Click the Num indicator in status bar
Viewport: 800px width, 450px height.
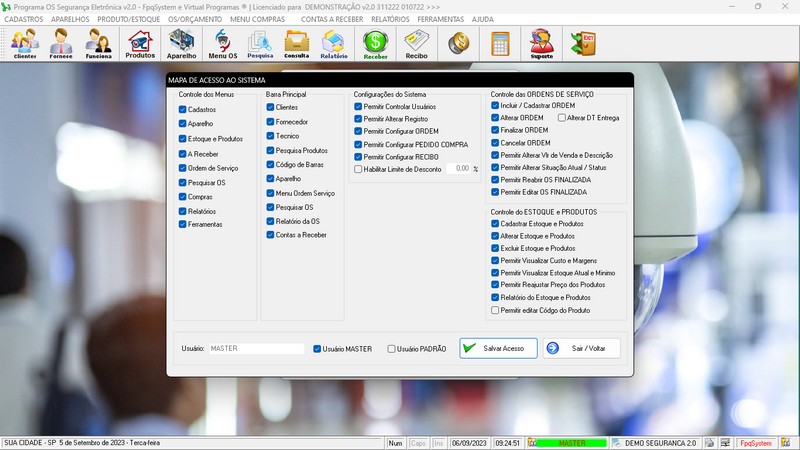(x=395, y=443)
